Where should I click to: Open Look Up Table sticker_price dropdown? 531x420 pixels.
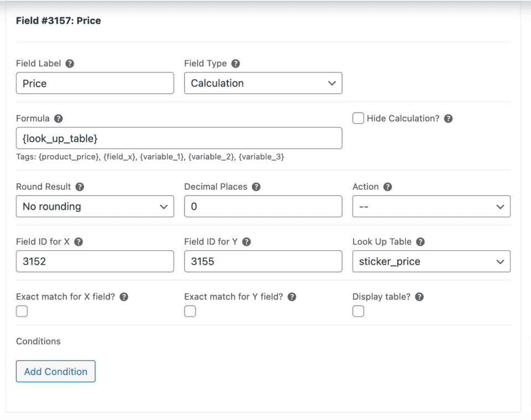pyautogui.click(x=431, y=262)
